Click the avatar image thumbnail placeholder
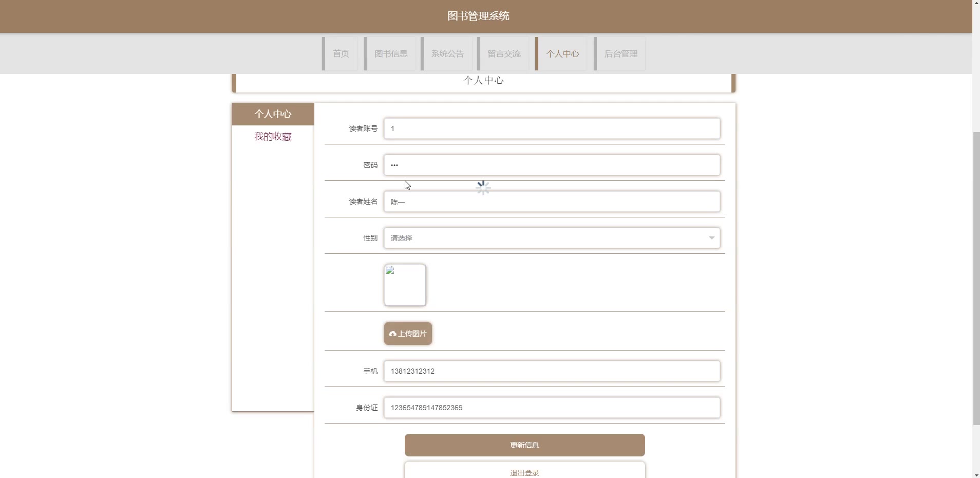The height and width of the screenshot is (478, 980). pos(405,285)
